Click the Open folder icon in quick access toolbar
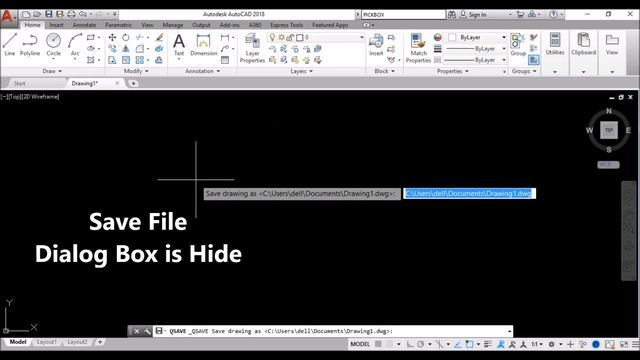This screenshot has width=640, height=360. pyautogui.click(x=37, y=14)
